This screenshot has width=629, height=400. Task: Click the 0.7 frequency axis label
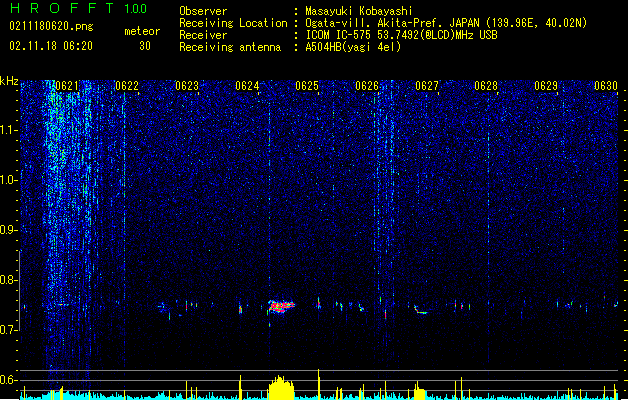coord(9,330)
